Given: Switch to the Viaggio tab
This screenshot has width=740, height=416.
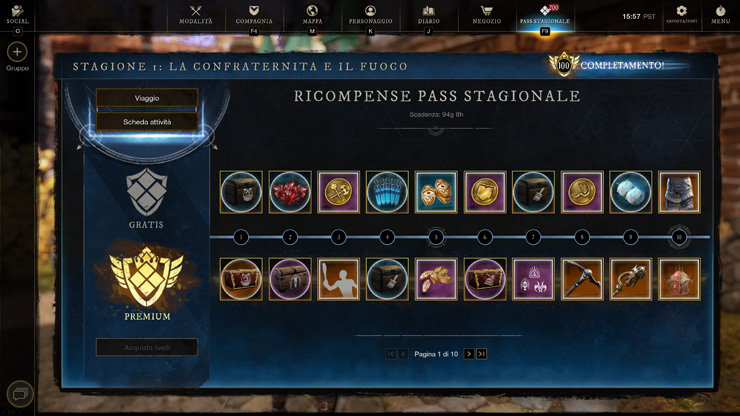Looking at the screenshot, I should point(147,98).
